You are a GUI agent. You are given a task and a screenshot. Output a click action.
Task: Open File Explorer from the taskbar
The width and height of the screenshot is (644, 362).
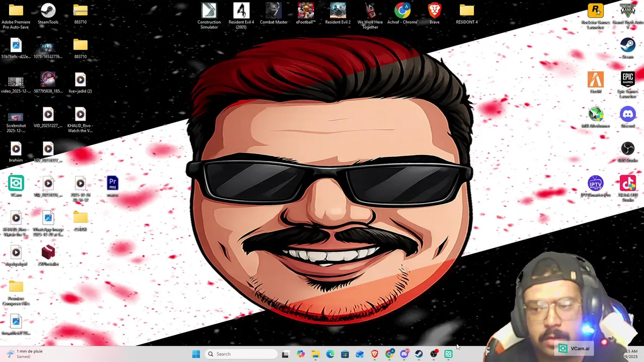(315, 354)
